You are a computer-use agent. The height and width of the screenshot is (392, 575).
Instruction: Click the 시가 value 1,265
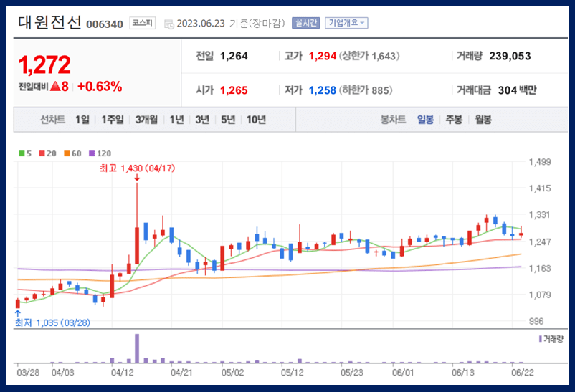point(234,90)
